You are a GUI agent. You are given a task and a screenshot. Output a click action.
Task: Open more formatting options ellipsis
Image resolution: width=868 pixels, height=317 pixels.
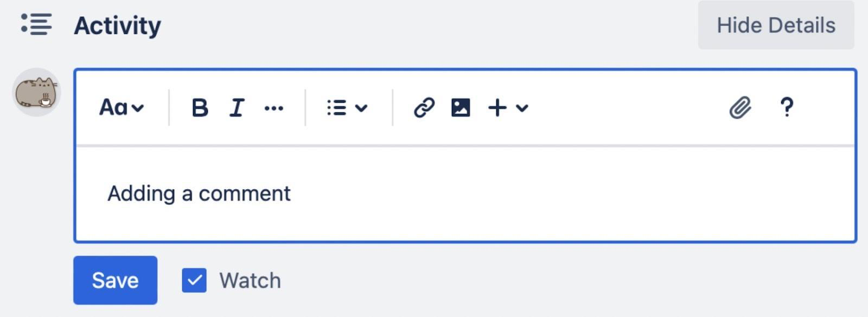[273, 108]
